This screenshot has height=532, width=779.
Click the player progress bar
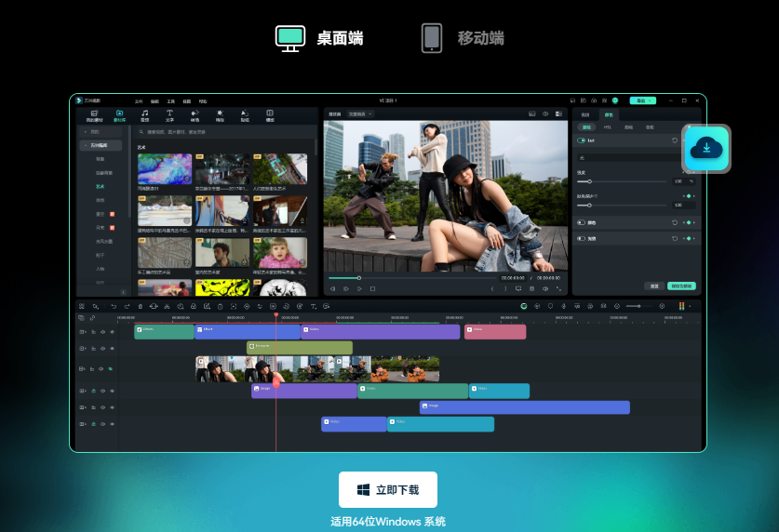click(x=412, y=278)
